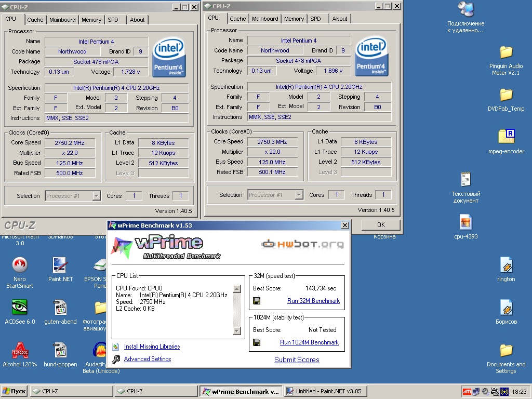Close the wPrime Benchmark window
Viewport: 532px width, 399px height.
coord(345,225)
